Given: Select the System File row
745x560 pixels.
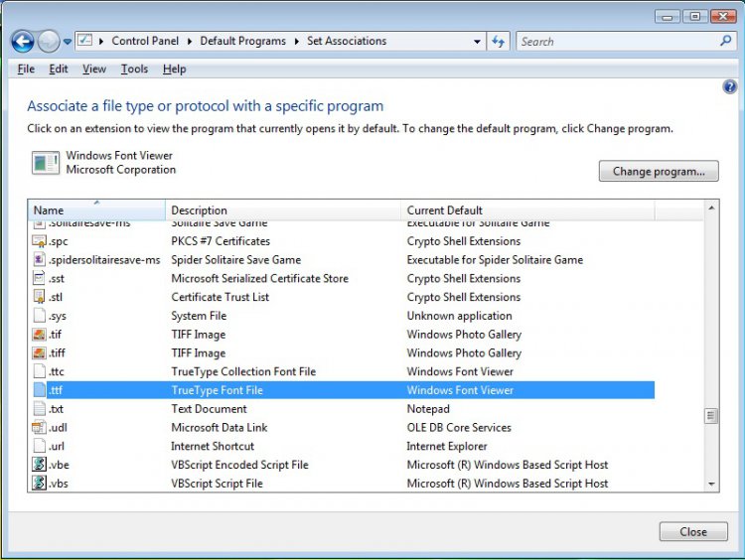Looking at the screenshot, I should (341, 316).
